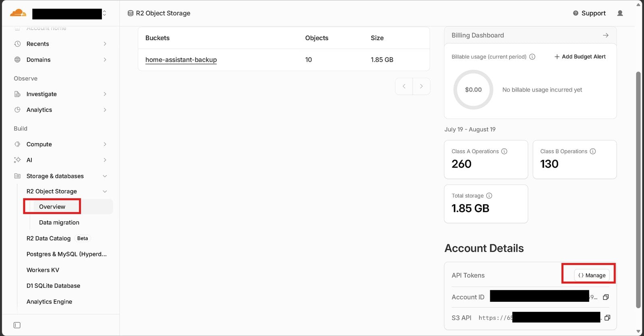Click the objects count 10 cell
This screenshot has height=336, width=644.
tap(308, 59)
